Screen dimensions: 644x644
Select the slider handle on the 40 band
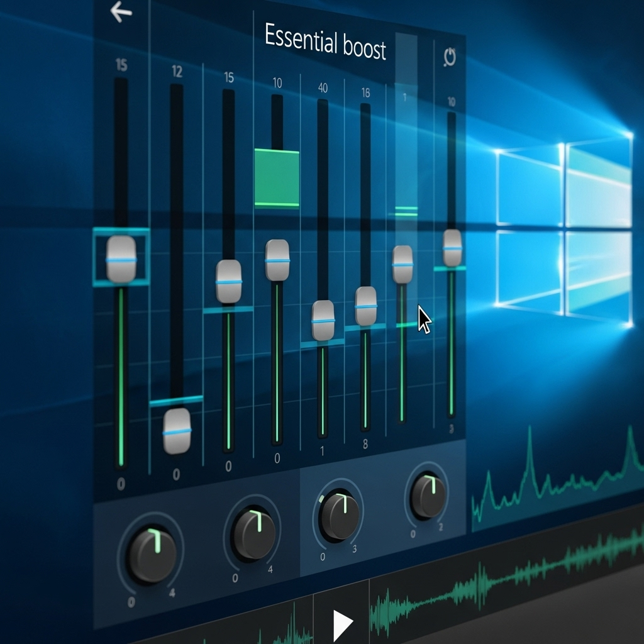(x=322, y=320)
